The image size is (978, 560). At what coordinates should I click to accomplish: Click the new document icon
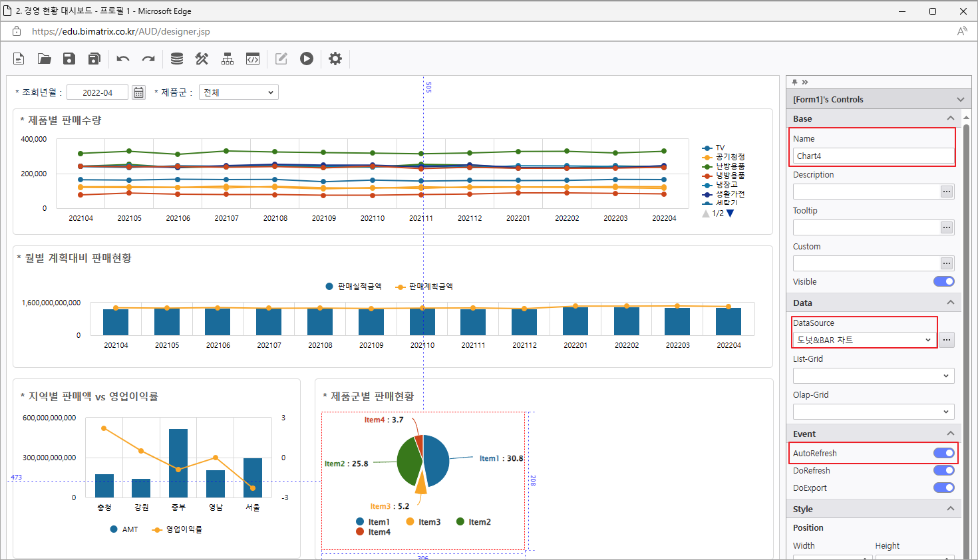pos(19,59)
